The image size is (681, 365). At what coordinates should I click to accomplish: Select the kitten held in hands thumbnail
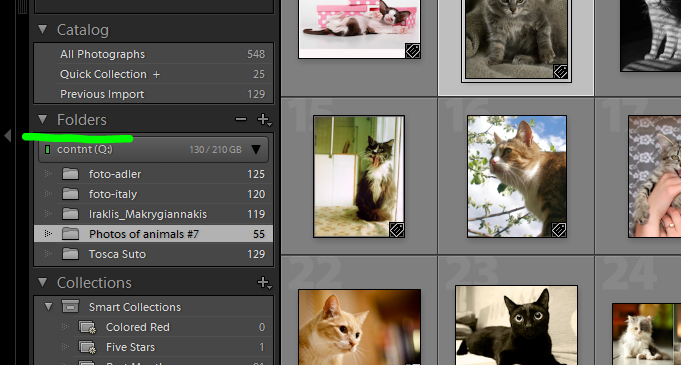coord(655,176)
